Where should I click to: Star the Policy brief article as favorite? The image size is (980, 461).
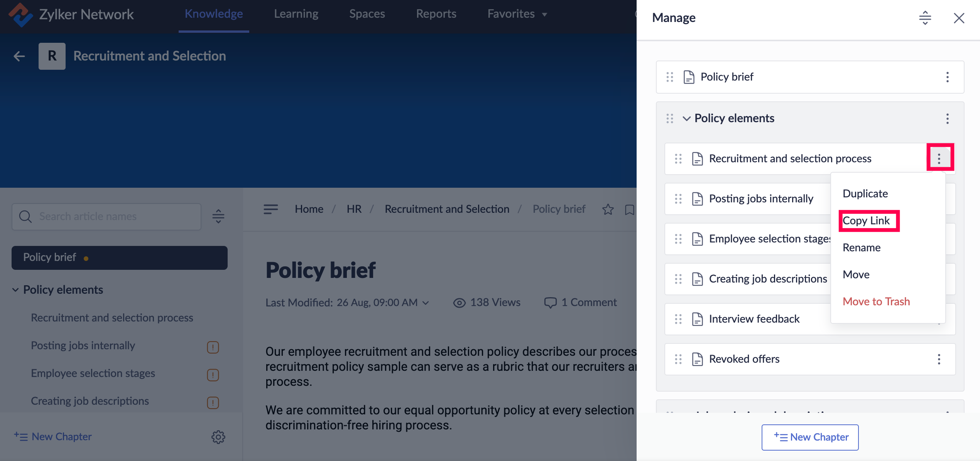608,209
